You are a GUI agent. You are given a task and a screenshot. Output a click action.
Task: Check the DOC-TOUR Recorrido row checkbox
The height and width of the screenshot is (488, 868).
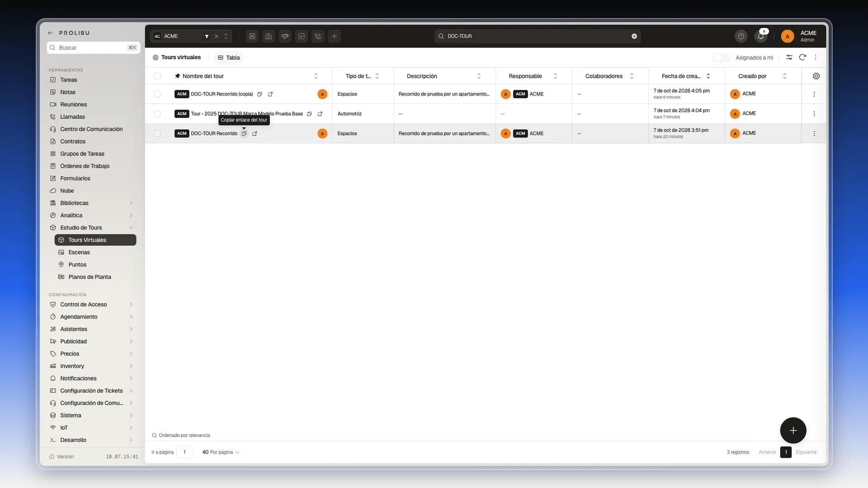point(157,133)
